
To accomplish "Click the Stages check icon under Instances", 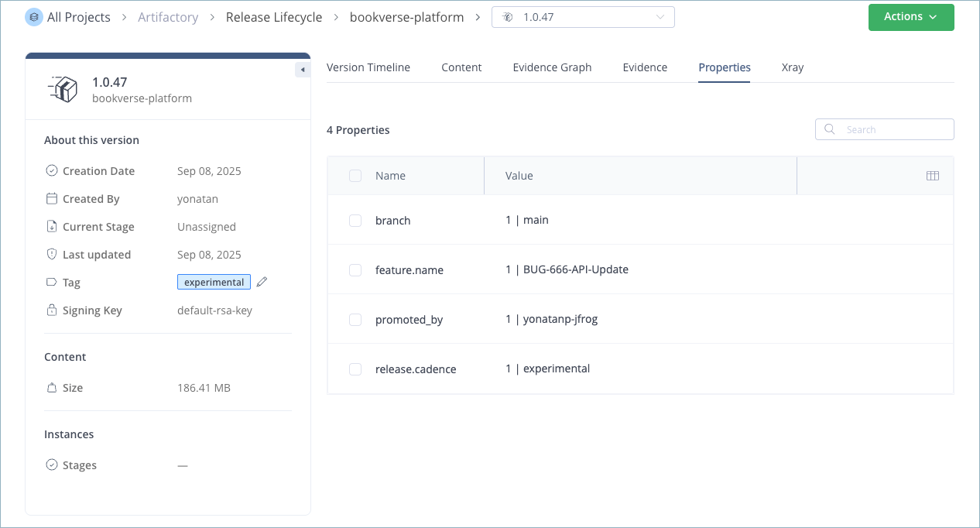I will coord(50,465).
